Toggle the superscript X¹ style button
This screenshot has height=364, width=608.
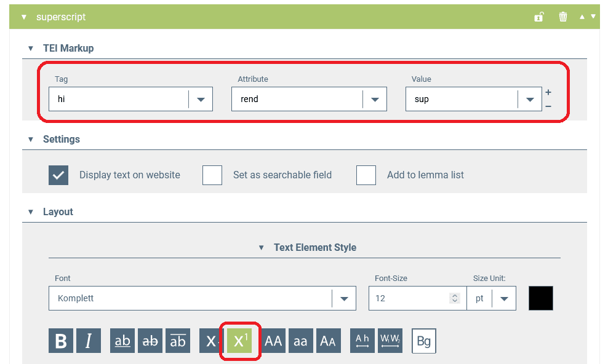pos(240,341)
